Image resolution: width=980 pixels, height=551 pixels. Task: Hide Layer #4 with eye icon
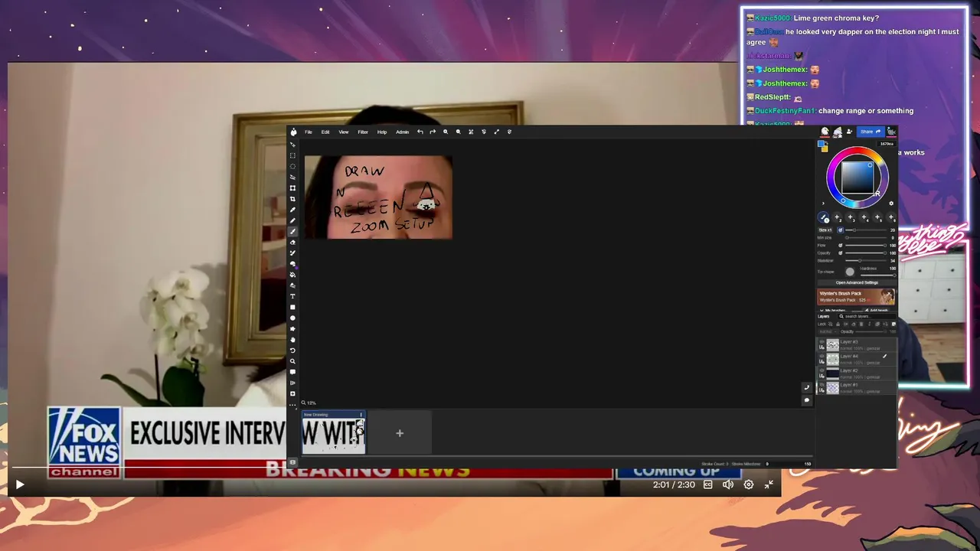tap(822, 357)
